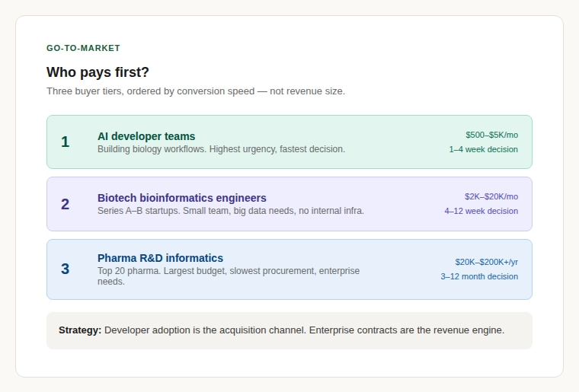Select the subtitle about three buyer tiers

[196, 91]
